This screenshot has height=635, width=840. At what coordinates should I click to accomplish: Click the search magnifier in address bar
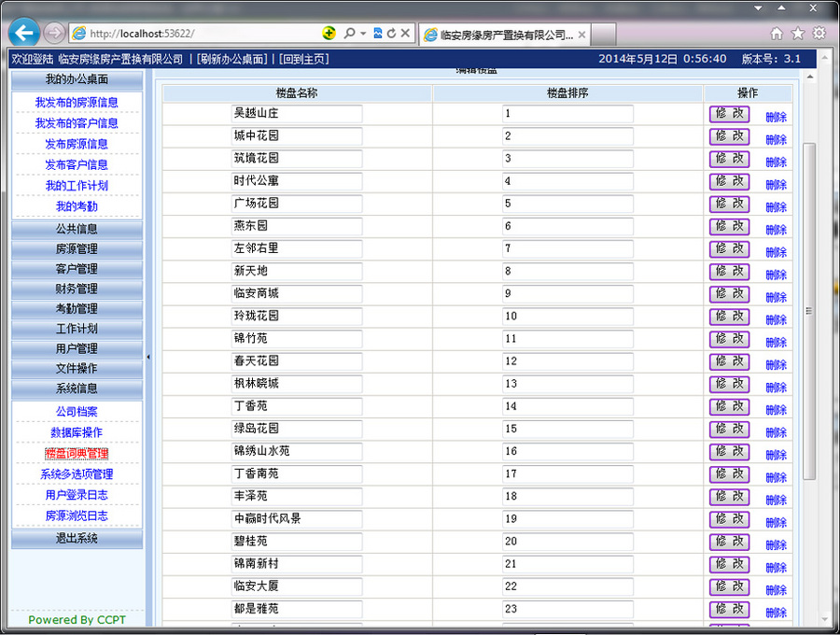click(x=349, y=34)
